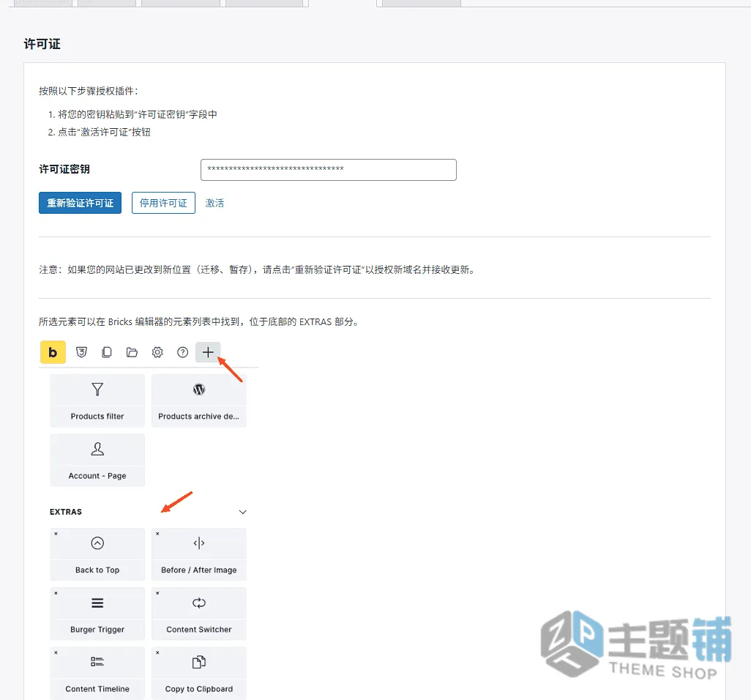The height and width of the screenshot is (700, 751).
Task: Click the Bricks 编辑器 EXTRAS description sentence
Action: (199, 321)
